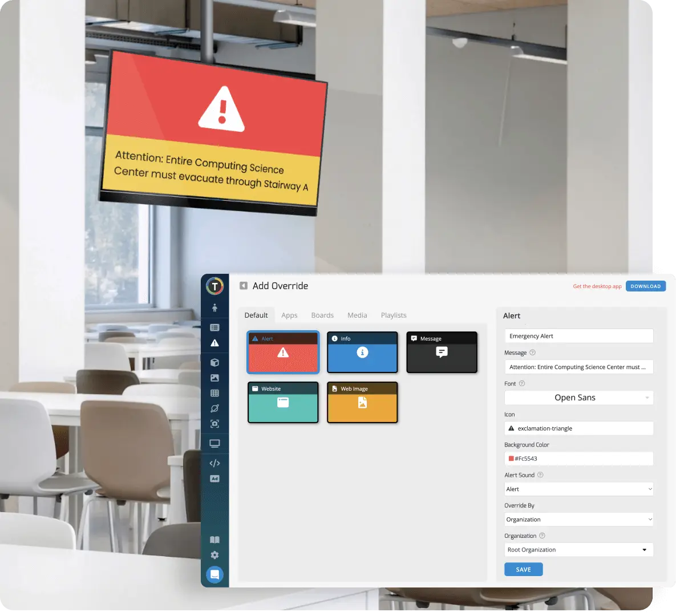This screenshot has width=676, height=616.
Task: Click the monitor screens icon in sidebar
Action: pos(214,444)
